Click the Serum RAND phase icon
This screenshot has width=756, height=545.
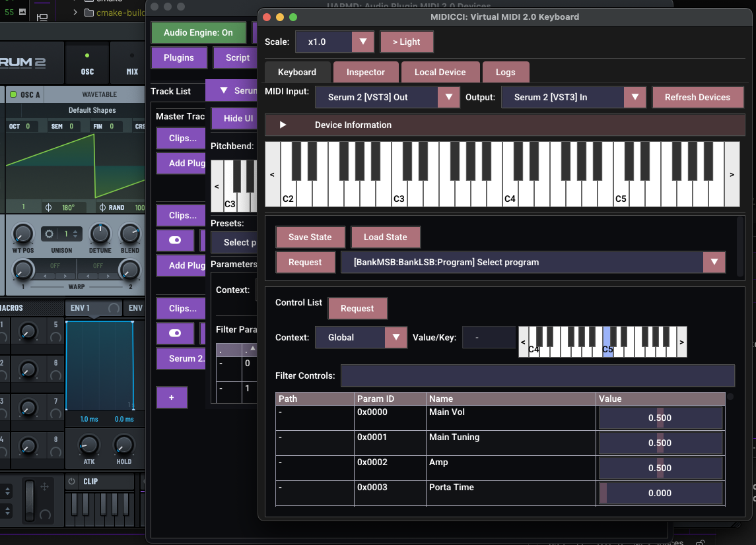tap(102, 207)
